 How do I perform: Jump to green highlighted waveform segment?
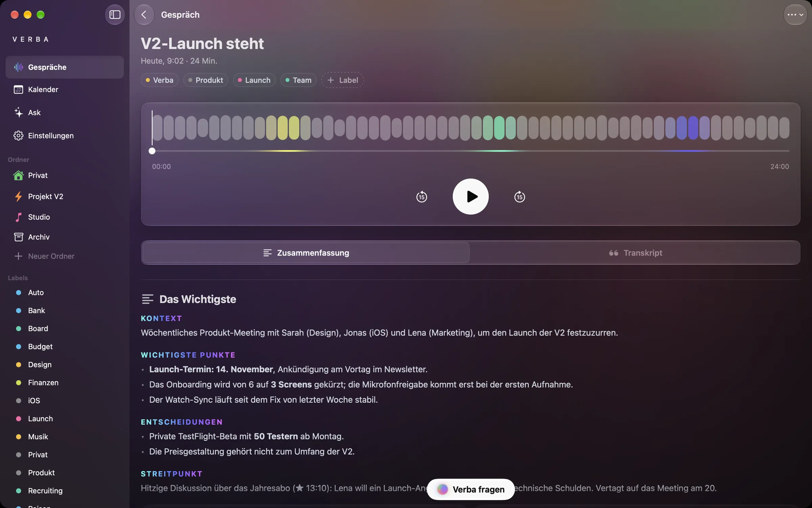point(499,128)
